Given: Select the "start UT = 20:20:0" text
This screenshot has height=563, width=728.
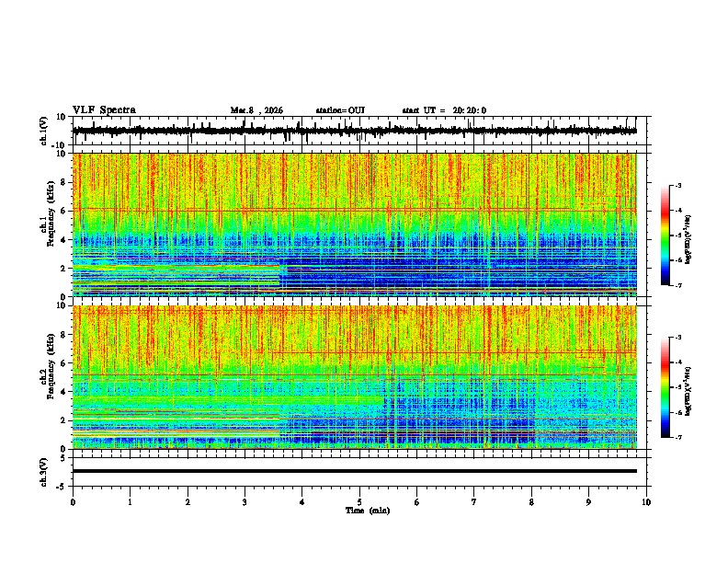Looking at the screenshot, I should (444, 110).
